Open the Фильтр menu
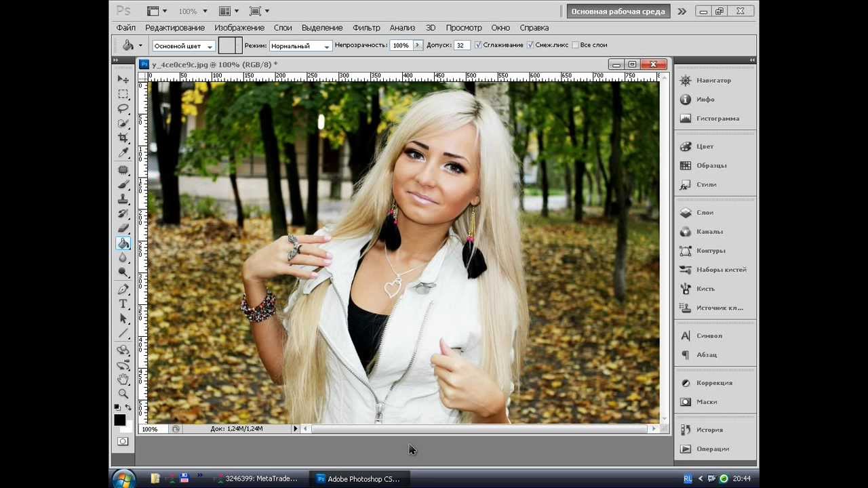868x488 pixels. [367, 28]
